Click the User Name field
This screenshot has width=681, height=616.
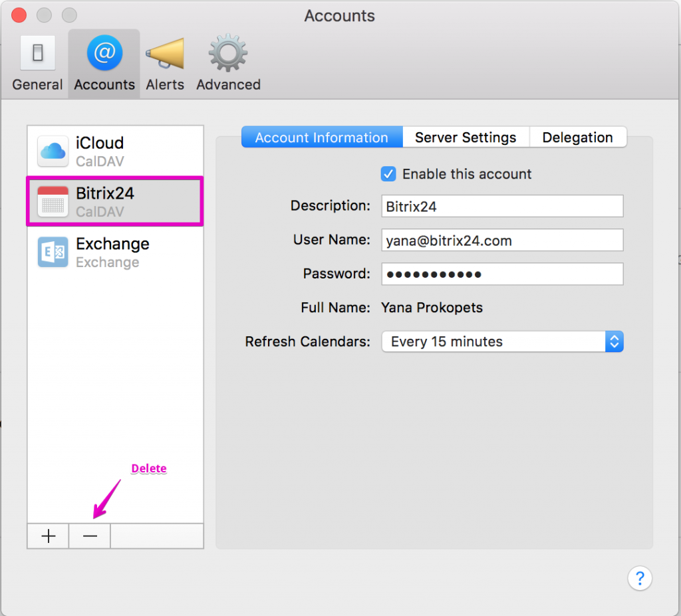502,241
